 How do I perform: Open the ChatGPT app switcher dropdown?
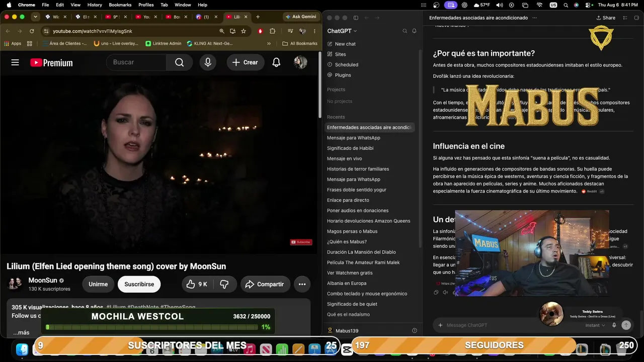pyautogui.click(x=342, y=31)
